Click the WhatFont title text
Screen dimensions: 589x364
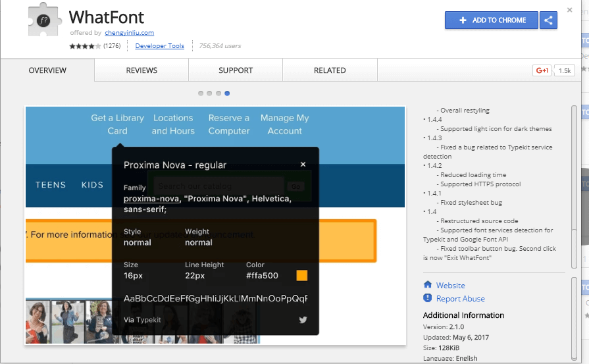click(x=107, y=17)
